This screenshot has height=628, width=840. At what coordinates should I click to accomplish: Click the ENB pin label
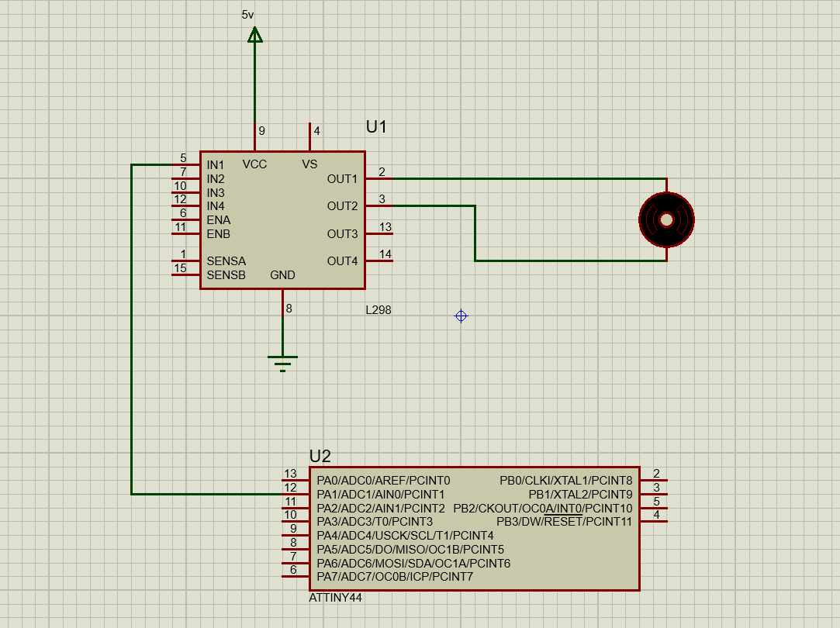coord(219,234)
